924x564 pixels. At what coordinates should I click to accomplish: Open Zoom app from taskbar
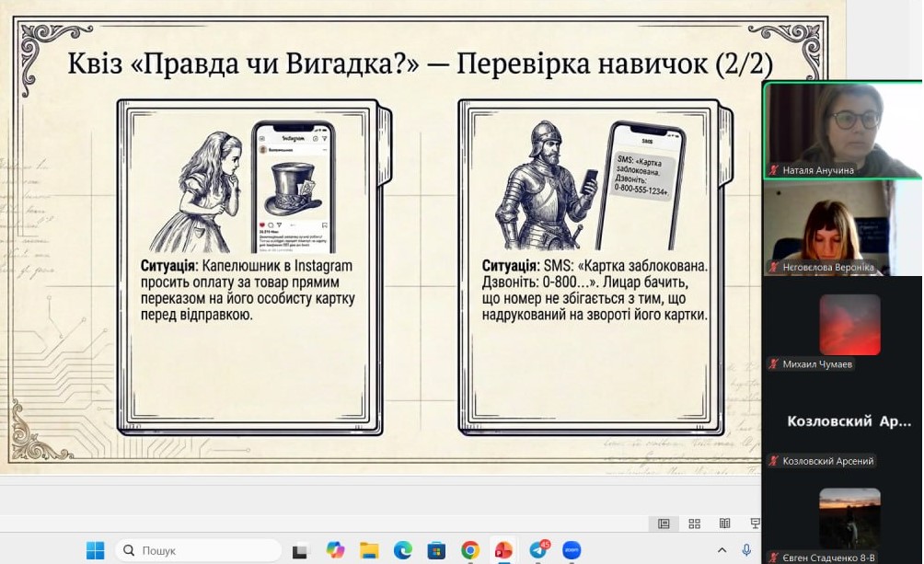tap(572, 550)
